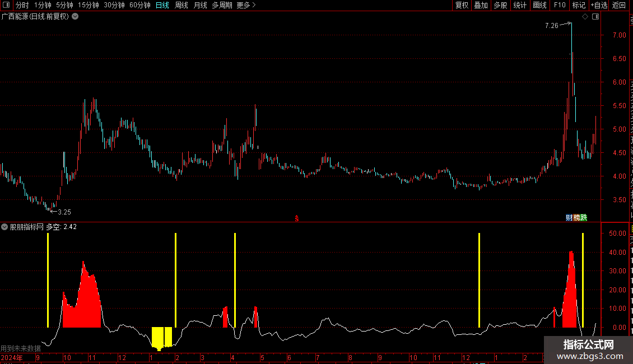Click the 3.25 low price label
633x364 pixels.
(x=64, y=212)
